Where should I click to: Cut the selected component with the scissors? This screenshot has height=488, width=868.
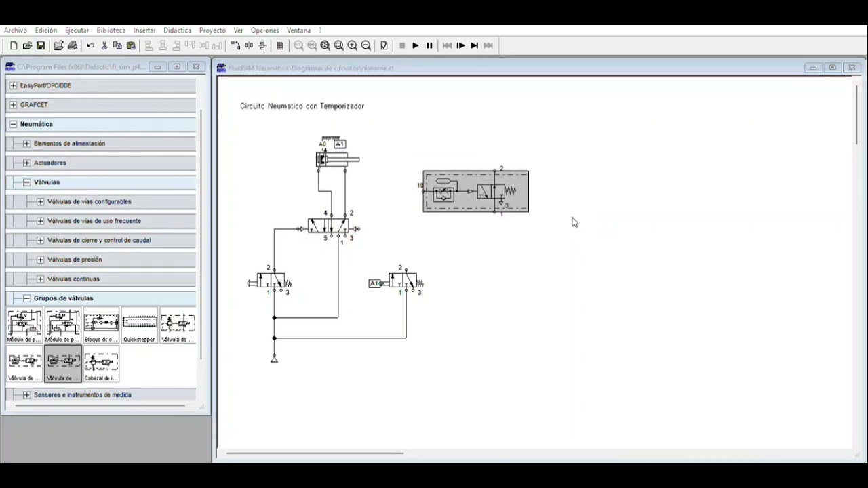coord(104,45)
